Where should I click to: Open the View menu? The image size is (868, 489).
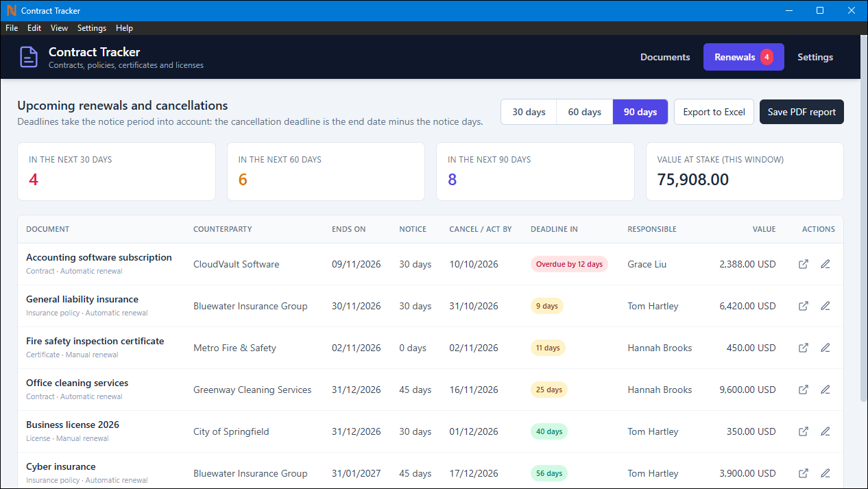pos(59,28)
